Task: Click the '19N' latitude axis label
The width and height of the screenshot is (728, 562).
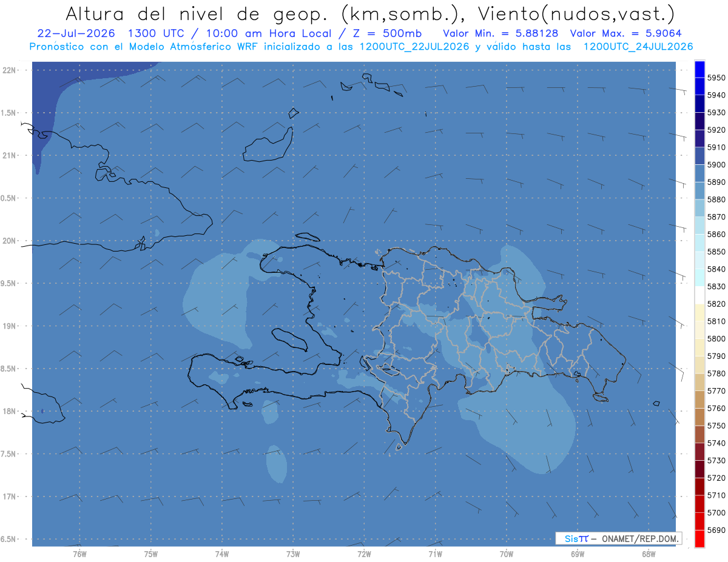Action: click(10, 326)
